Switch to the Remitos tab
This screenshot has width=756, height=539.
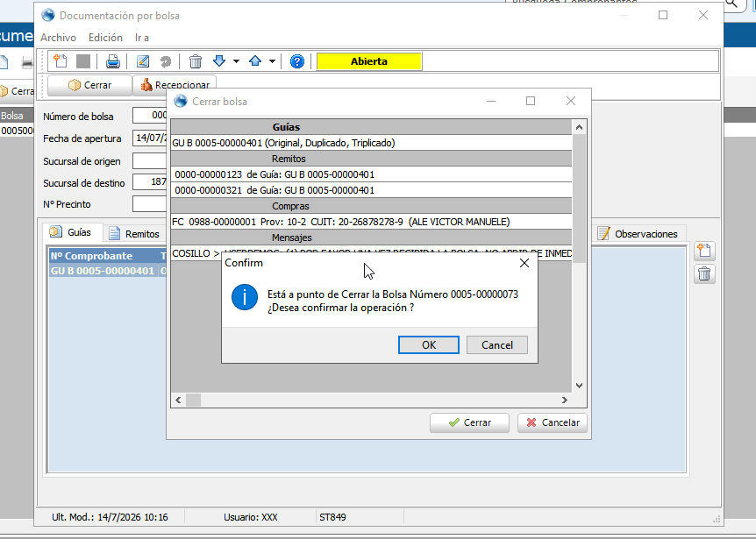134,234
